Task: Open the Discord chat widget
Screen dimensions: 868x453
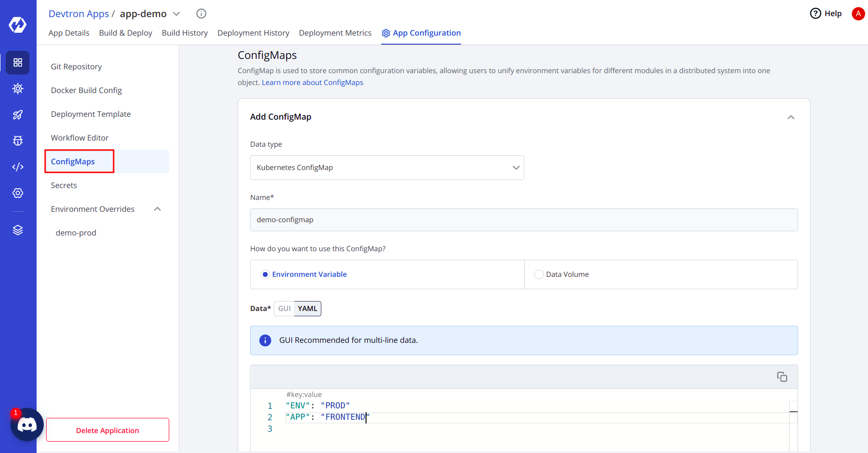Action: click(27, 425)
